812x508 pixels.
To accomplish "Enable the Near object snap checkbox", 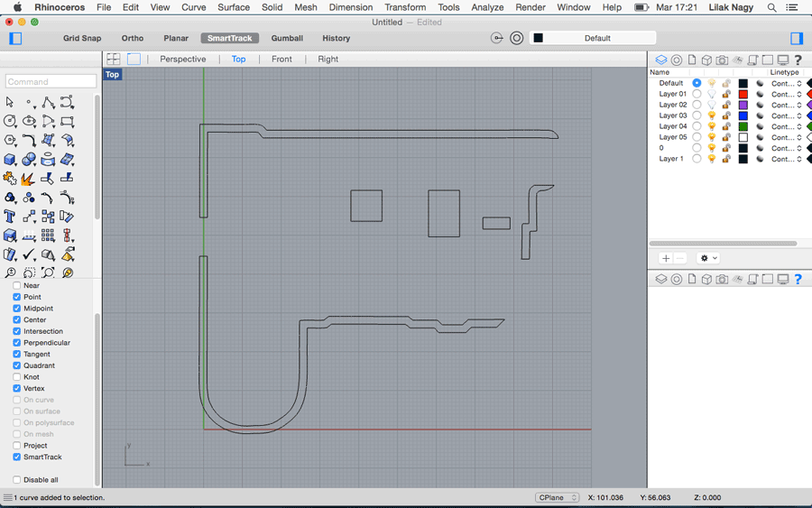I will (x=16, y=285).
